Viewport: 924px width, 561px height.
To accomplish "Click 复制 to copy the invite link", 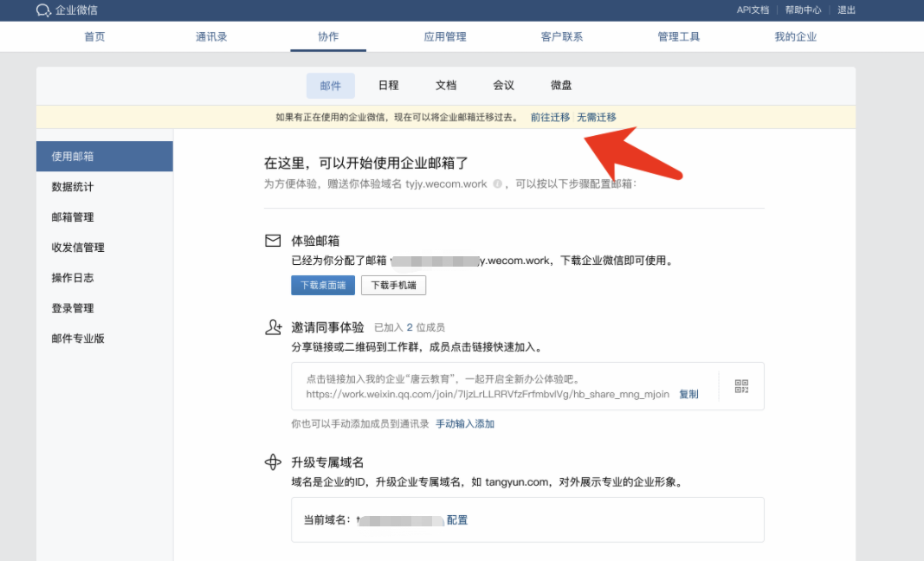I will 688,394.
